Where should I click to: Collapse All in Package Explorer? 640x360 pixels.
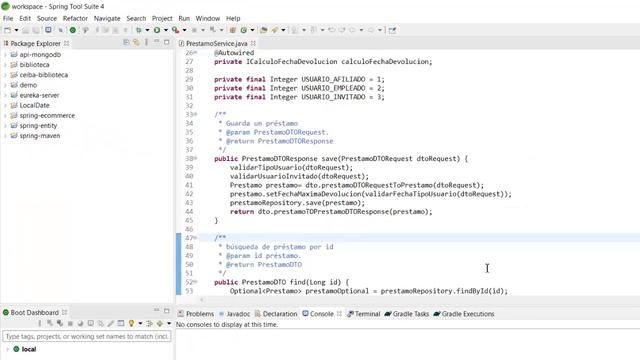(x=126, y=42)
